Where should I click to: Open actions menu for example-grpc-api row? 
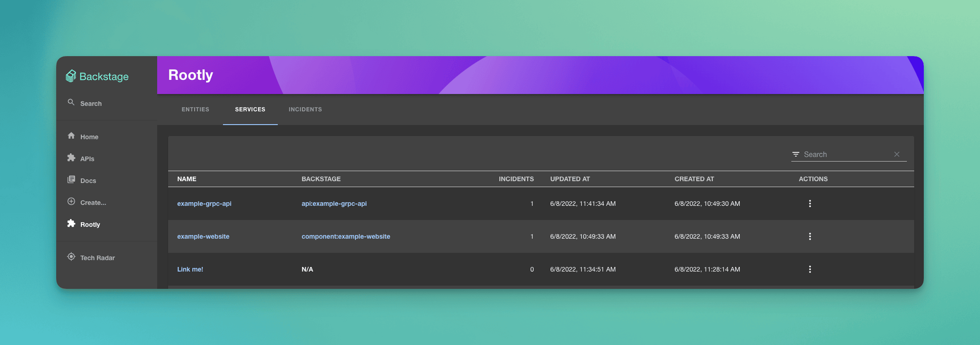(x=810, y=204)
